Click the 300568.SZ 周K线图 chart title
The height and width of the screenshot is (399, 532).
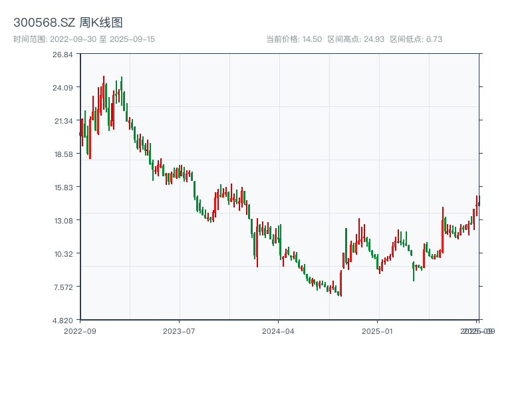click(68, 23)
